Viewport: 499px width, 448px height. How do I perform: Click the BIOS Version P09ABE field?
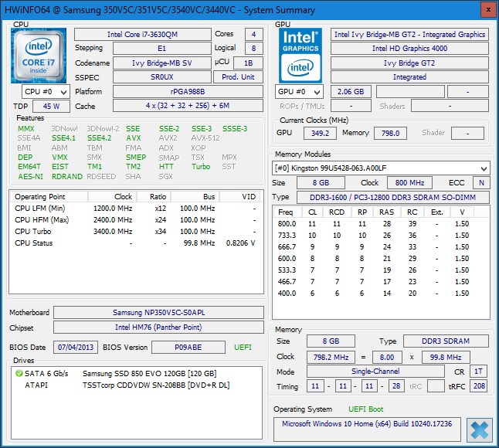point(188,348)
